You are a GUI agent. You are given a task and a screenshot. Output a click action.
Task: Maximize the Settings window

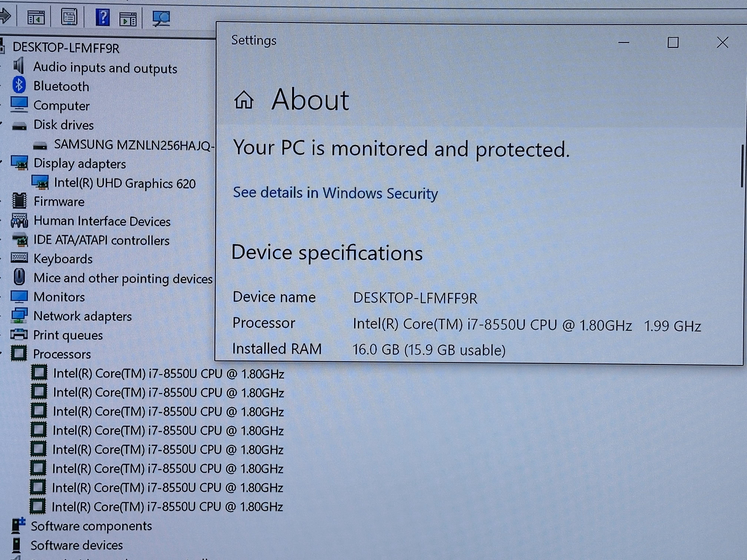click(673, 43)
